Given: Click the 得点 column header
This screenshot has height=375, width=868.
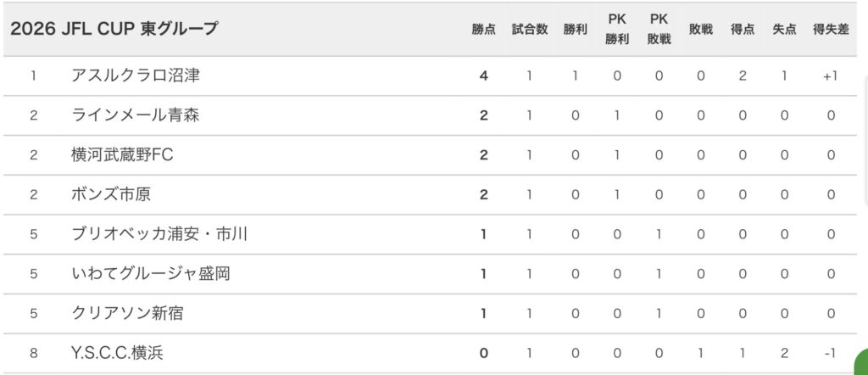Looking at the screenshot, I should pyautogui.click(x=743, y=30).
